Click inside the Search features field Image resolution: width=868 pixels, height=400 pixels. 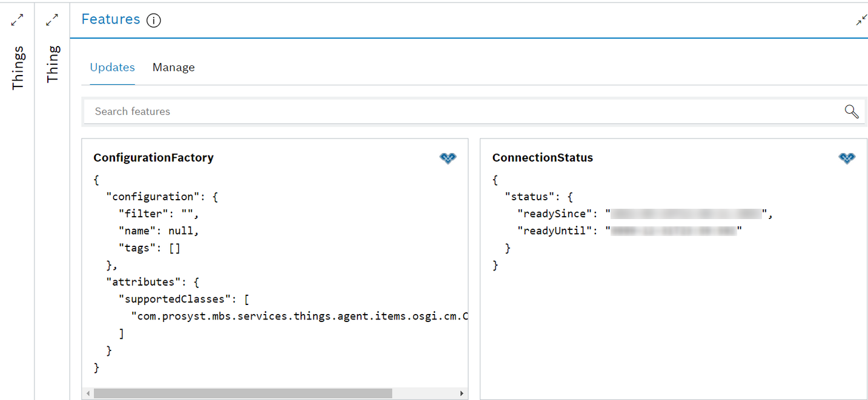tap(242, 111)
